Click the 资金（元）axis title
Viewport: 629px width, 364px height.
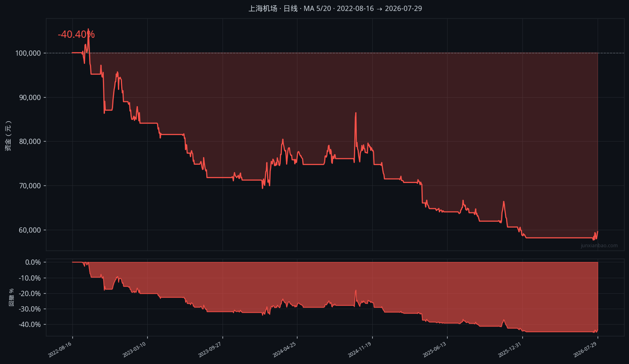(x=8, y=136)
